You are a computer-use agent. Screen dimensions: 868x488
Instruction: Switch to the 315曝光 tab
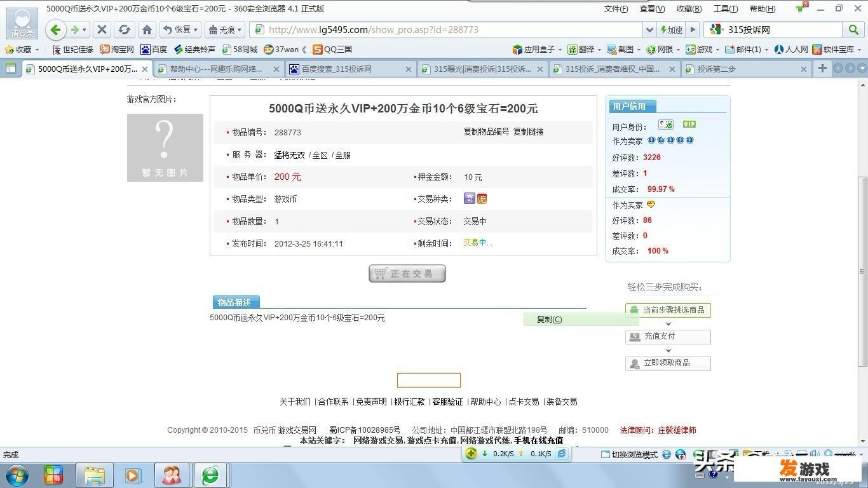click(x=482, y=69)
